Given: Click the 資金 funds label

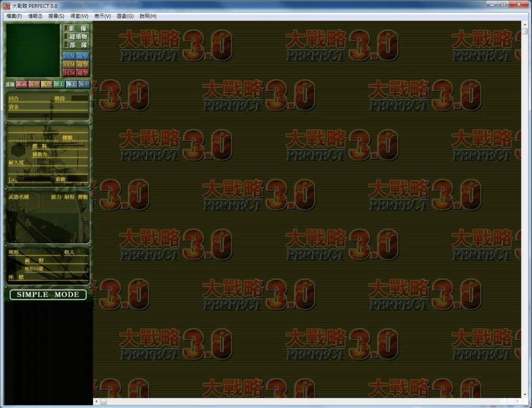Looking at the screenshot, I should pyautogui.click(x=14, y=107).
